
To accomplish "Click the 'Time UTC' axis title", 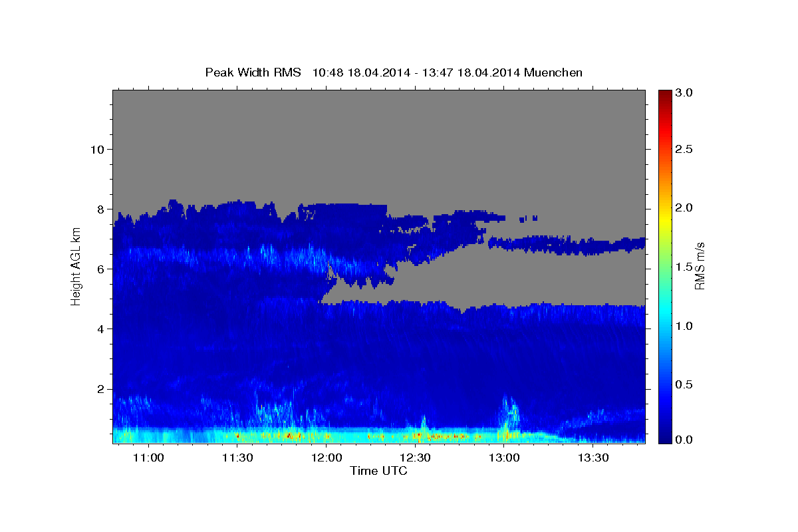I will pyautogui.click(x=378, y=471).
